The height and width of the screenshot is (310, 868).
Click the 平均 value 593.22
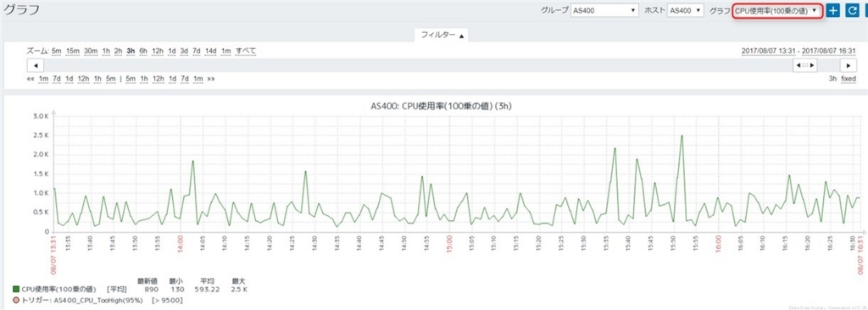pos(206,289)
